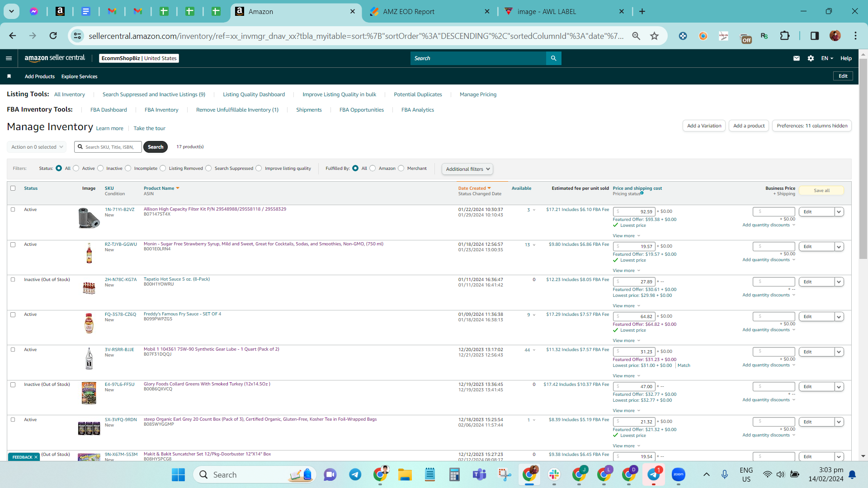Viewport: 868px width, 488px height.
Task: Open the Seller Central hamburger menu
Action: pos(9,58)
